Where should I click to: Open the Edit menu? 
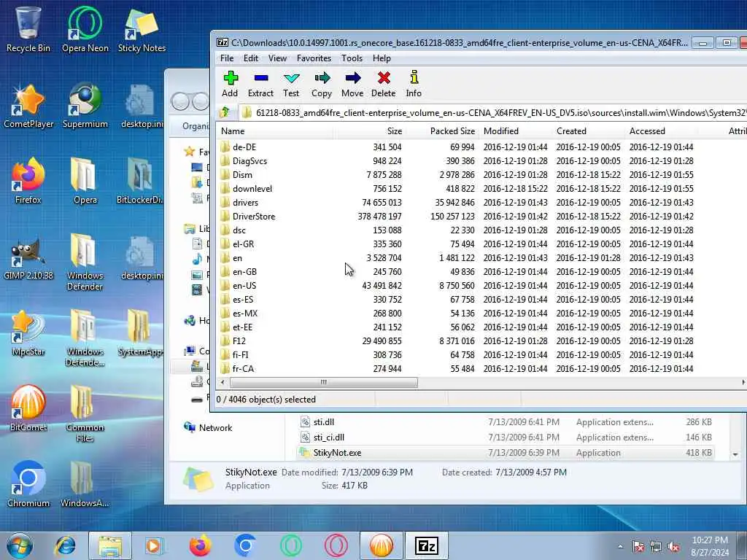(x=251, y=58)
